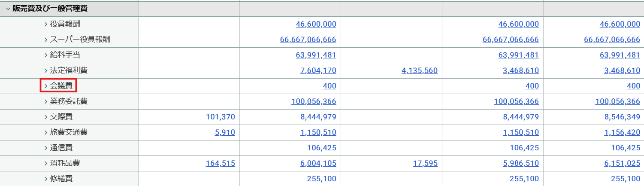Expand the 消耗品費 row
Image resolution: width=644 pixels, height=186 pixels.
click(x=46, y=163)
